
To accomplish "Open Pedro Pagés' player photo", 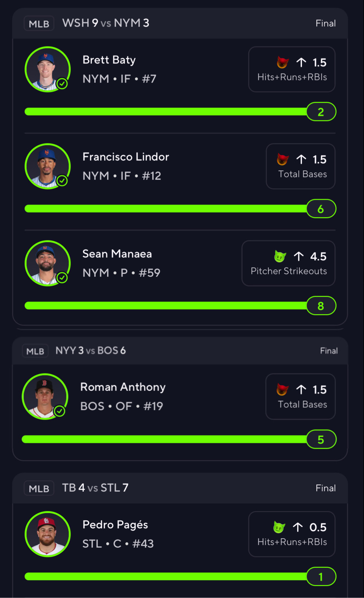I will [x=47, y=534].
